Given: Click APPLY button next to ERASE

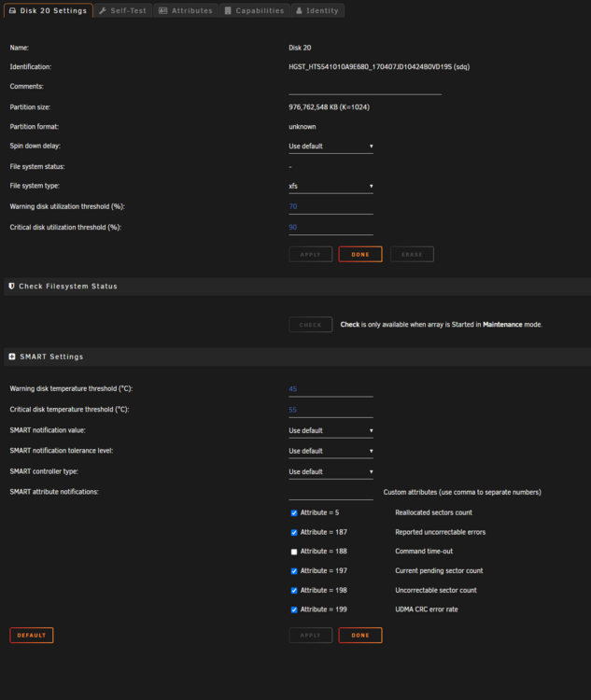Looking at the screenshot, I should (x=311, y=255).
